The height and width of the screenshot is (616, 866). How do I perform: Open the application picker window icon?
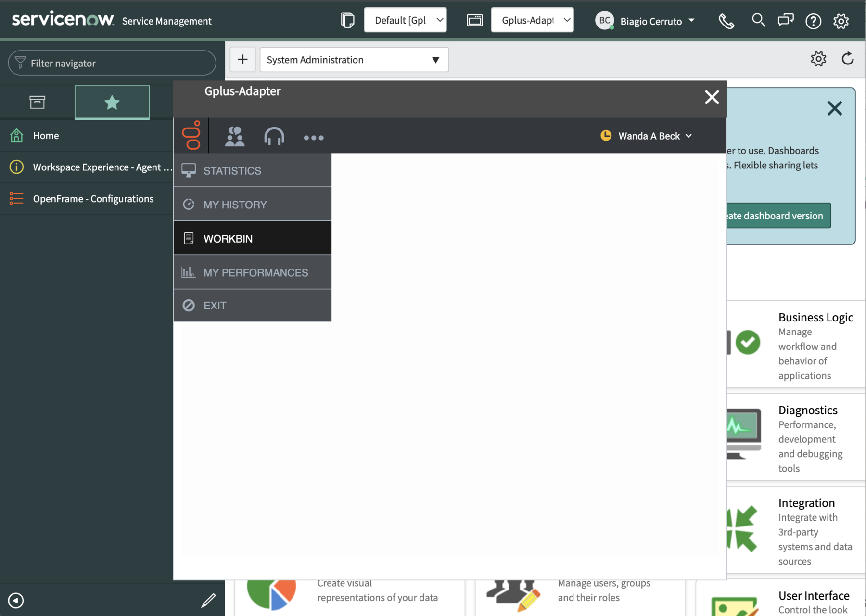474,20
